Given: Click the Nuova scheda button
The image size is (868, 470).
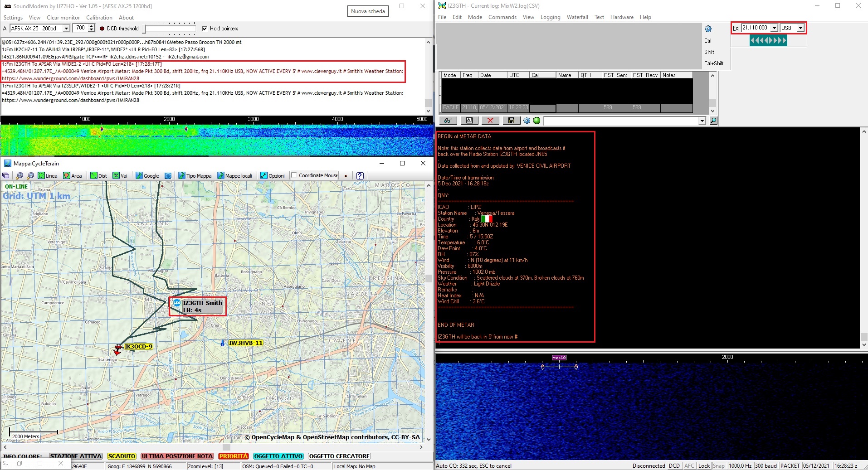Looking at the screenshot, I should pyautogui.click(x=368, y=11).
